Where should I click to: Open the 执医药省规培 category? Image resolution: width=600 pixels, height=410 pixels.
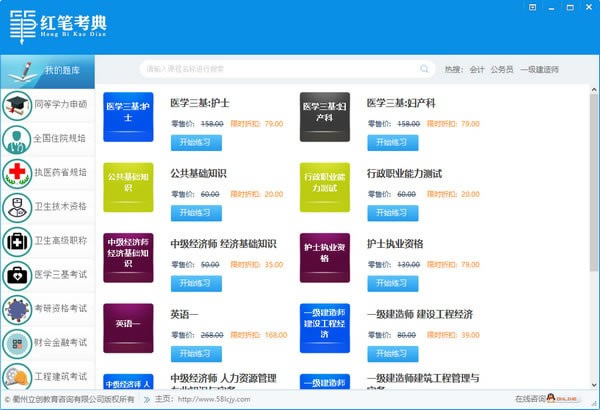(x=48, y=172)
